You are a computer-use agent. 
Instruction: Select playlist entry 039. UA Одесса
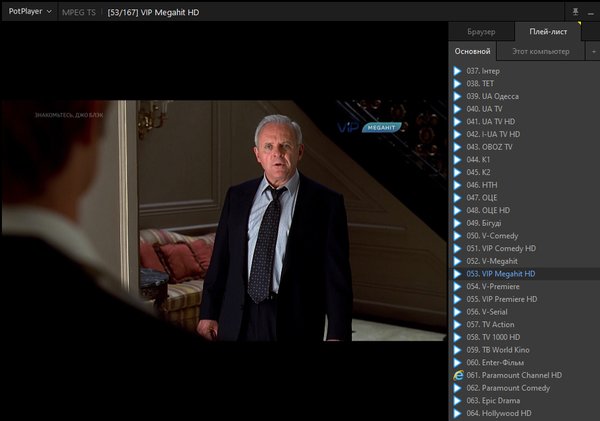pyautogui.click(x=524, y=96)
